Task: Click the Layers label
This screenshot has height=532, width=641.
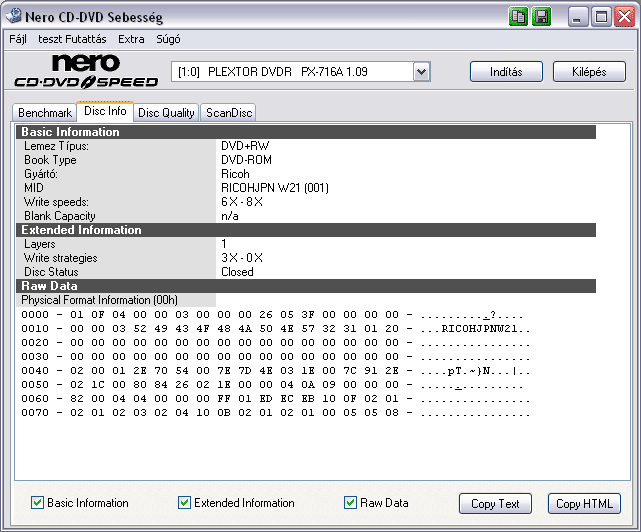Action: coord(40,244)
